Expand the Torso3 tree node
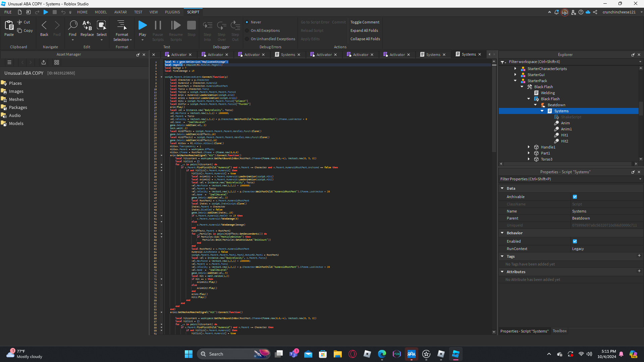Viewport: 644px width, 362px height. pyautogui.click(x=529, y=159)
